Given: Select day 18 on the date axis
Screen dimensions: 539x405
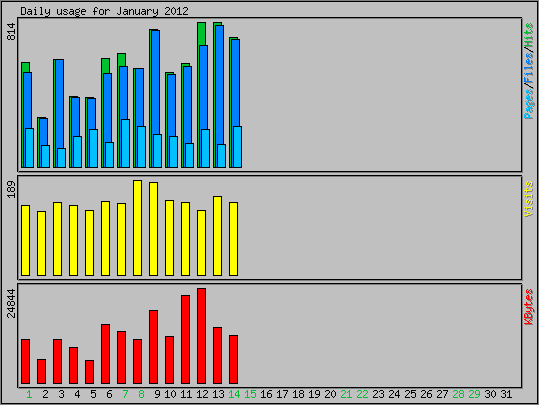Looking at the screenshot, I should click(x=298, y=394).
